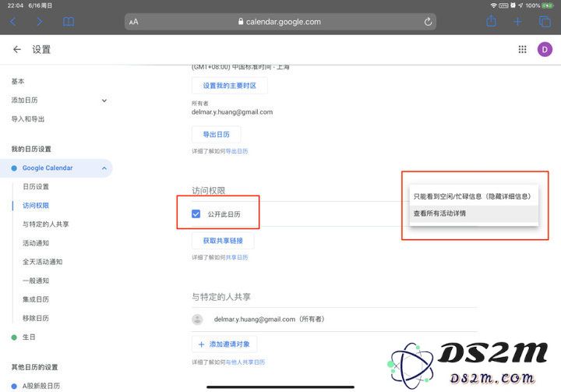Viewport: 561px width, 392px height.
Task: Go to 活动通知 subsection
Action: (x=36, y=243)
